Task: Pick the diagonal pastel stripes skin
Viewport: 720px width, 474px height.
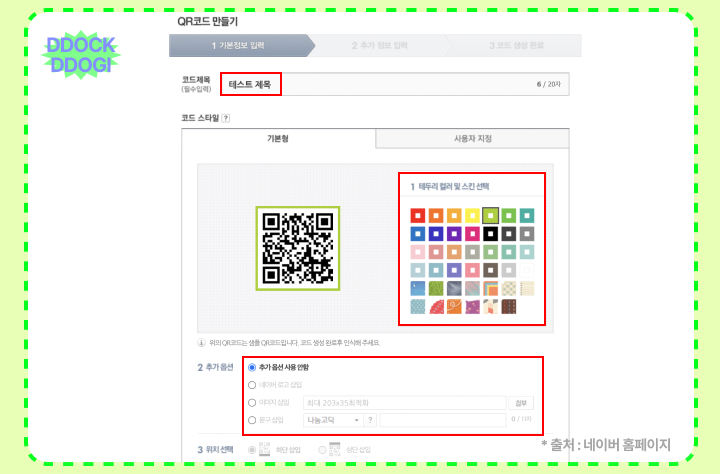Action: 472,288
